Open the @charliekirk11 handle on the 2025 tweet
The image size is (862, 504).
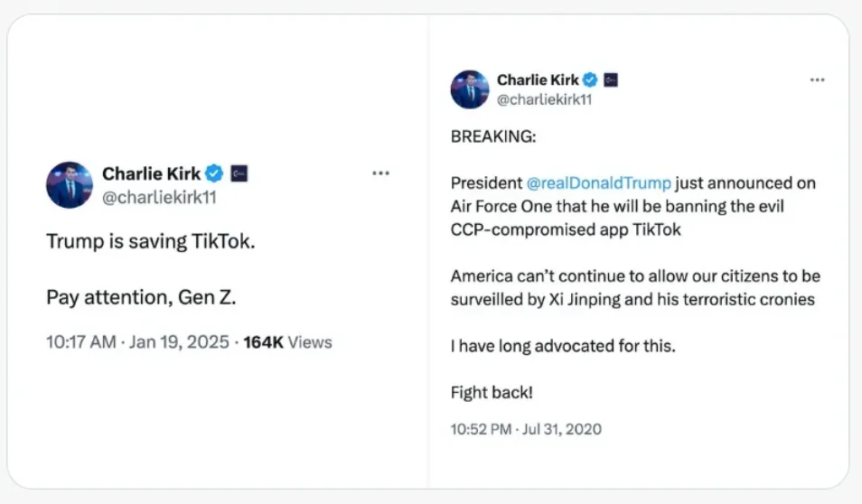[x=159, y=197]
